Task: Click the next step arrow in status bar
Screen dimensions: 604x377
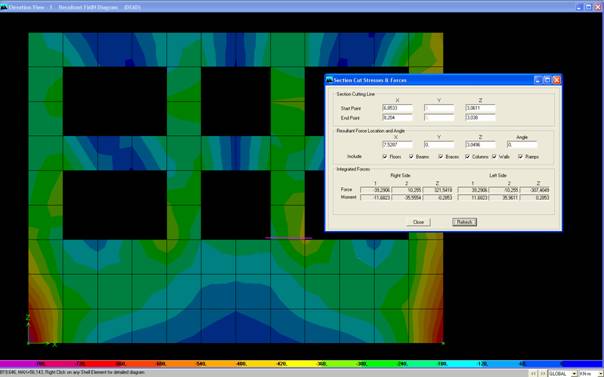Action: pyautogui.click(x=542, y=374)
